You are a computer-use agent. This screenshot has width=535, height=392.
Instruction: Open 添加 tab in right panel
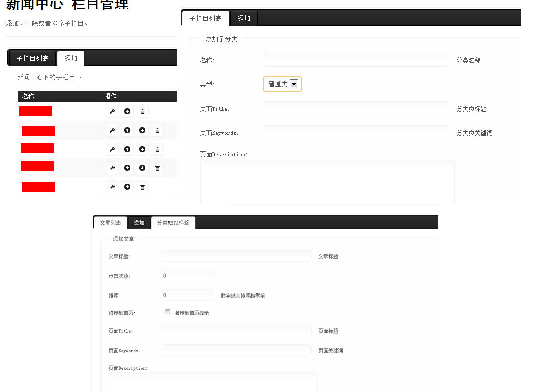(244, 18)
